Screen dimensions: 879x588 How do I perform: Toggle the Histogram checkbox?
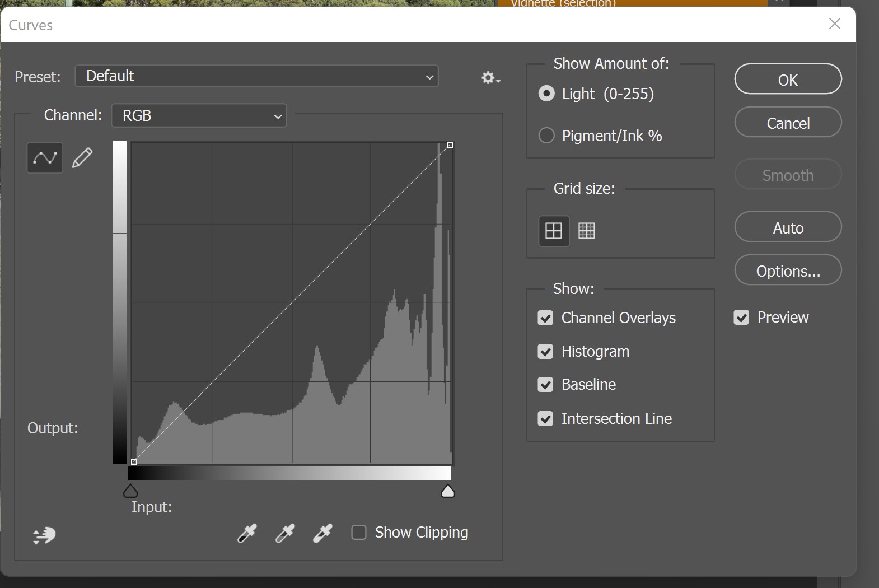545,352
